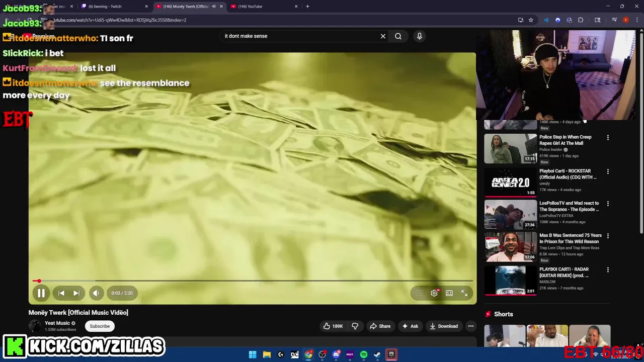The image size is (644, 362).
Task: Open a new browser tab
Action: [x=307, y=7]
